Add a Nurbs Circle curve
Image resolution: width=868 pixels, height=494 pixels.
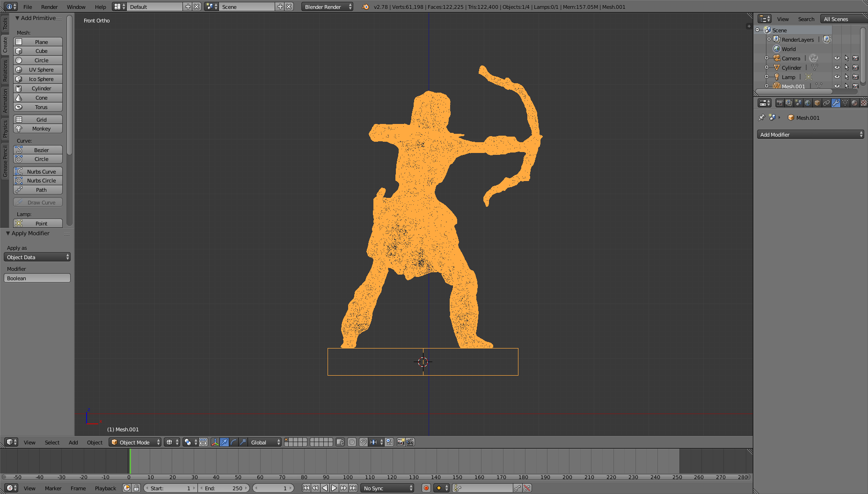pyautogui.click(x=38, y=181)
